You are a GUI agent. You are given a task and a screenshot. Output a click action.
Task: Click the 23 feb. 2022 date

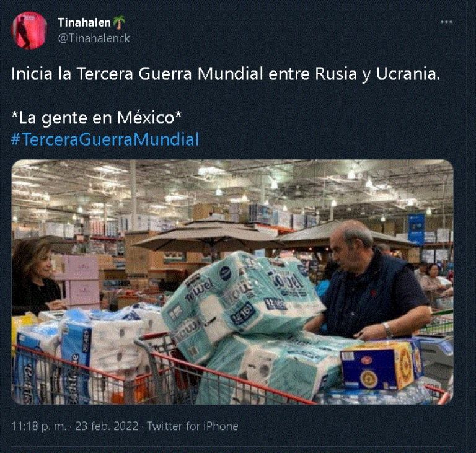point(107,426)
